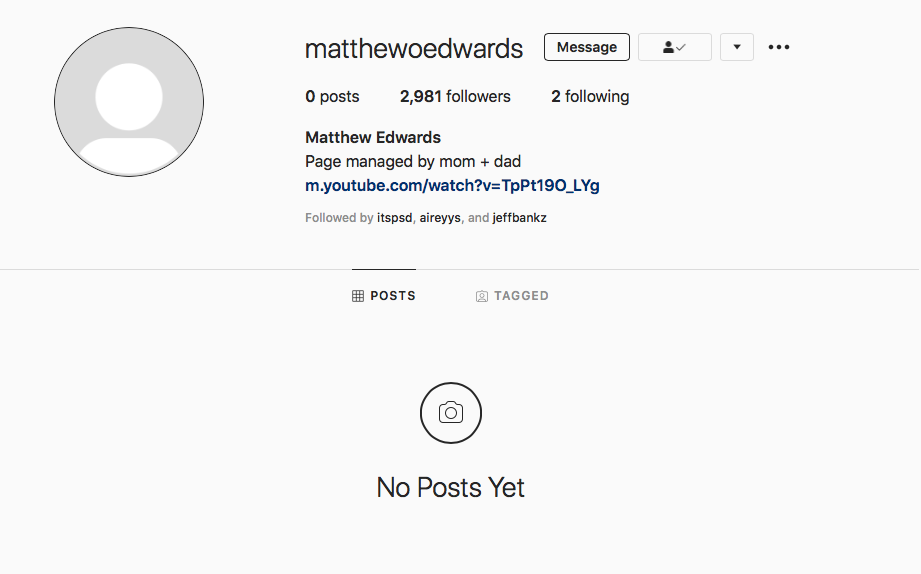Toggle the following status person-check button
Viewport: 921px width, 574px height.
[x=674, y=47]
